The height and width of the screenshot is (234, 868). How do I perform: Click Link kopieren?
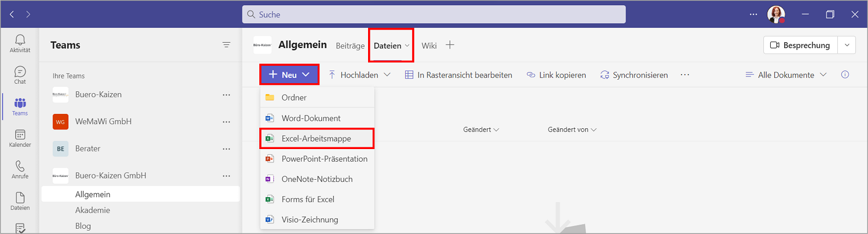(556, 75)
